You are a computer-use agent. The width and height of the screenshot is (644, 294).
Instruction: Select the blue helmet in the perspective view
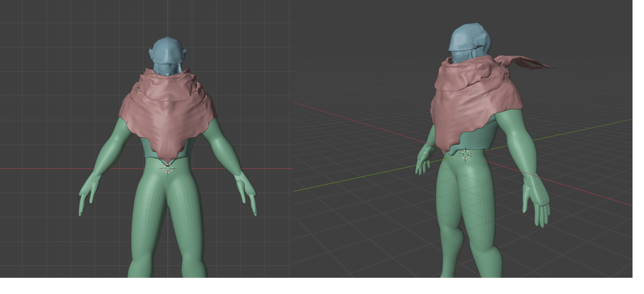pos(469,42)
